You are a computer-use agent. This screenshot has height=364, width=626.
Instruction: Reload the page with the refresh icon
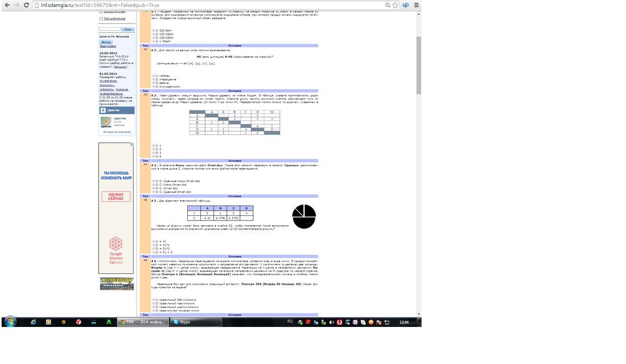27,5
